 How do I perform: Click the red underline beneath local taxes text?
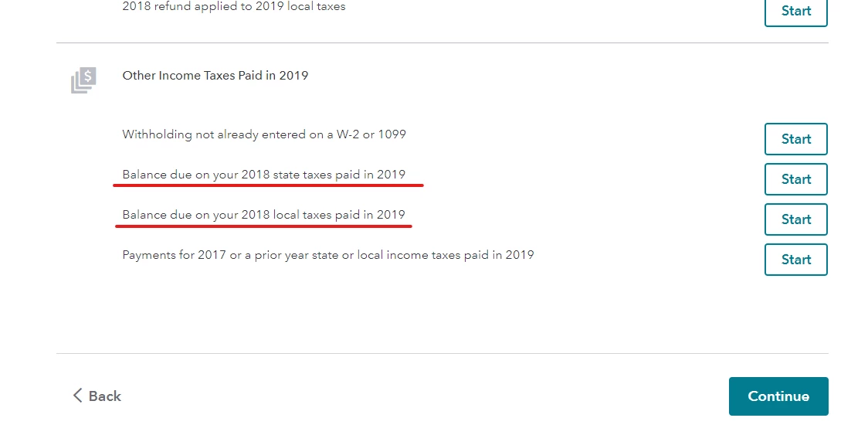coord(263,226)
